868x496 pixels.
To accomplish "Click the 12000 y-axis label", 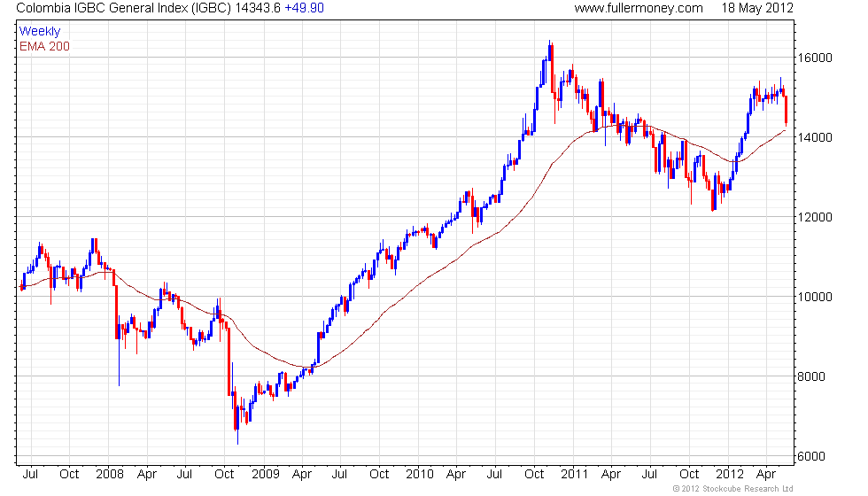I will 814,218.
